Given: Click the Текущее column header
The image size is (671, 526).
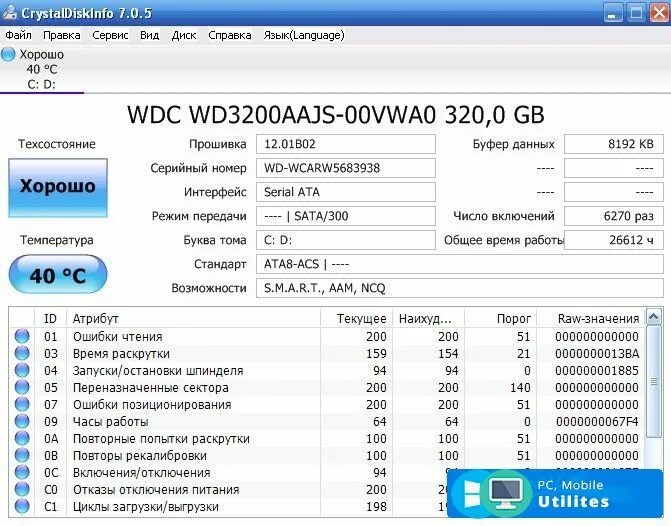Looking at the screenshot, I should click(356, 318).
